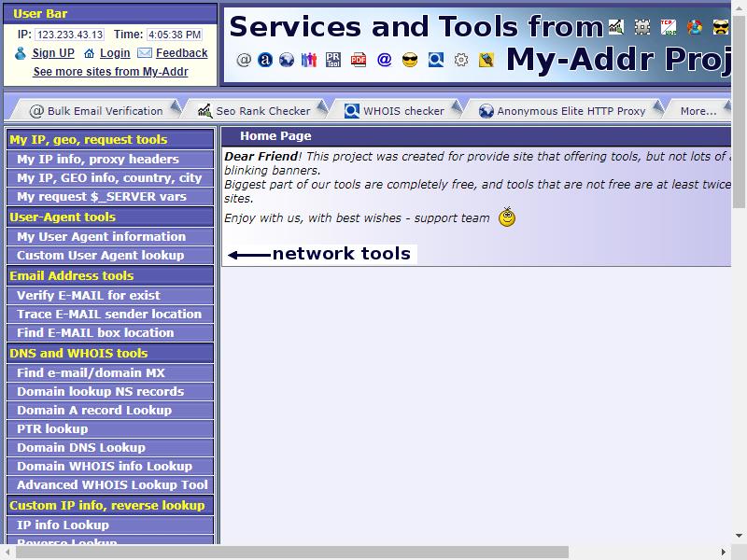This screenshot has width=747, height=560.
Task: Click the gray @ icon in header banner
Action: [x=244, y=60]
